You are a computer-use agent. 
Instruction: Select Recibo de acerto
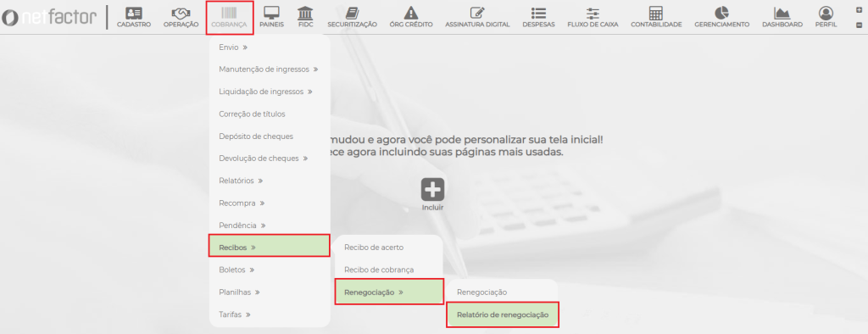(374, 247)
